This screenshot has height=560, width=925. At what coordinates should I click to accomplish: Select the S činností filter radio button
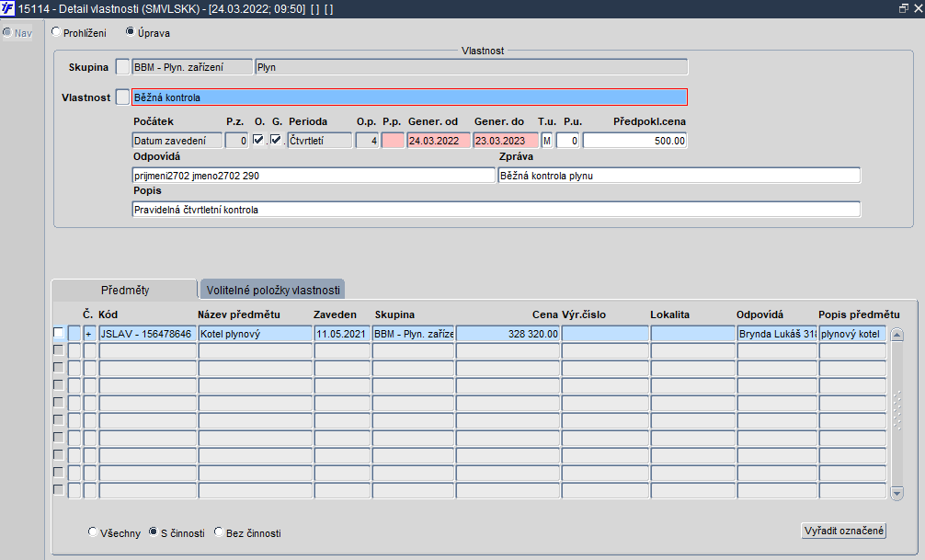(x=154, y=532)
